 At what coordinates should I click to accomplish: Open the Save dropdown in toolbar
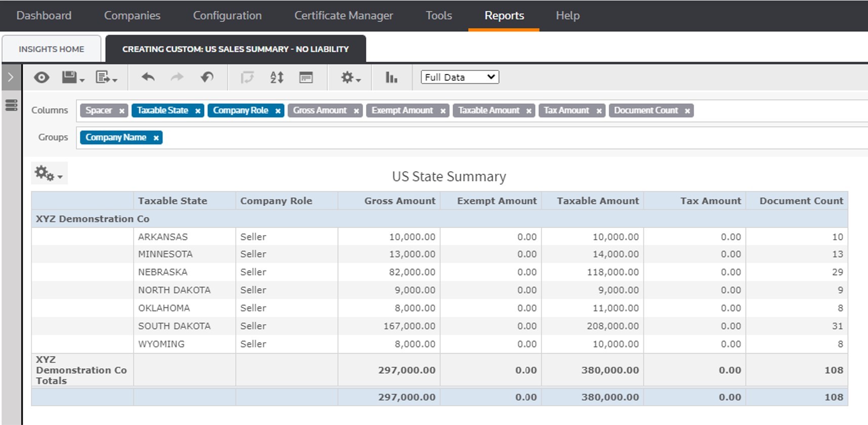pyautogui.click(x=73, y=78)
